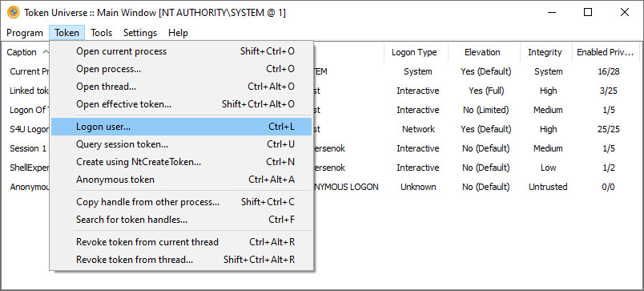Choose Copy handle from other process...
The image size is (644, 291).
point(182,202)
